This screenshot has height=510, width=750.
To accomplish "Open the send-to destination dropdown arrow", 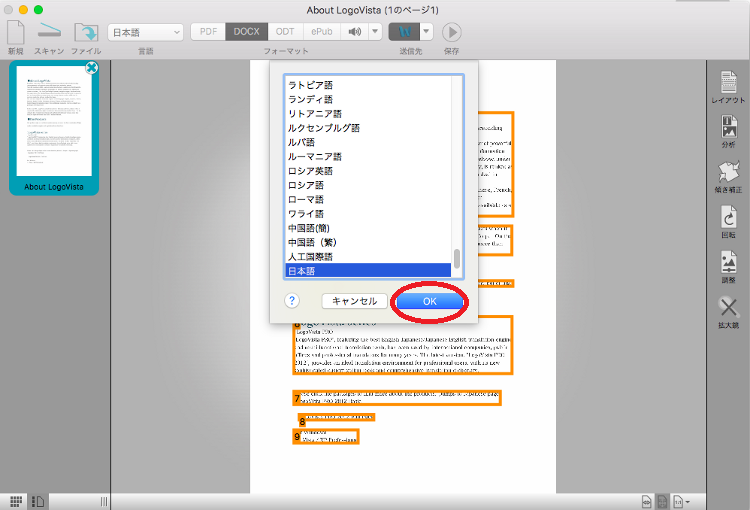I will tap(426, 32).
